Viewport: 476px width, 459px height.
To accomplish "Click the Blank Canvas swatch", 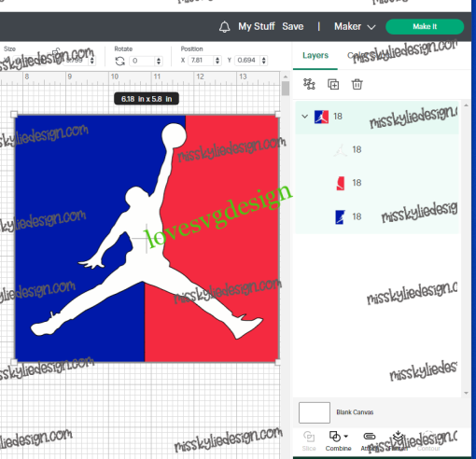I will (x=315, y=412).
